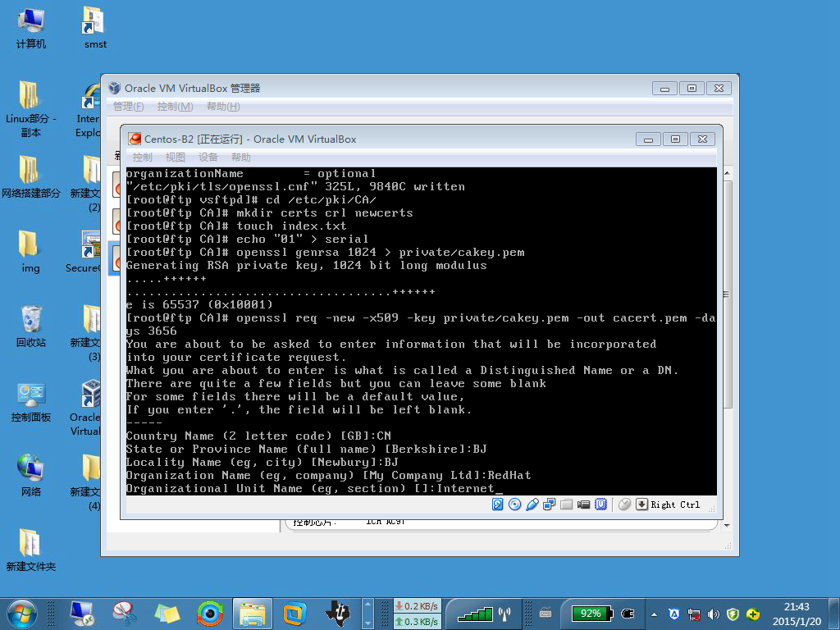
Task: Select the 控制面板 desktop icon
Action: pyautogui.click(x=30, y=402)
